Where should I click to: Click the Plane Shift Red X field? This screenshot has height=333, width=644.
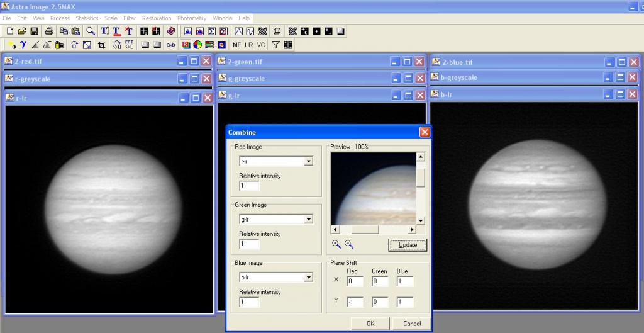point(355,281)
